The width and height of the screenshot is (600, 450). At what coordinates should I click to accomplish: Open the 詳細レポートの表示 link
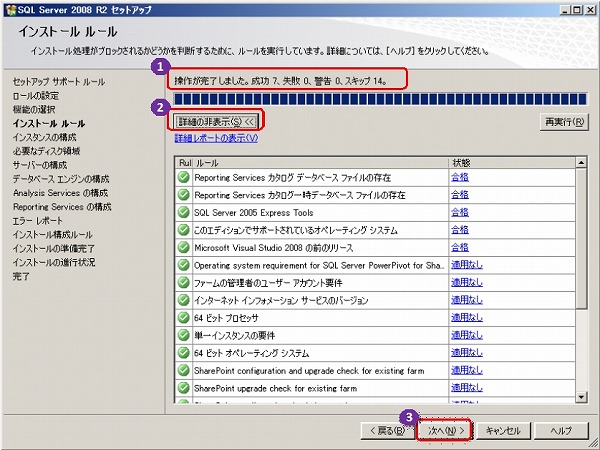coord(216,138)
